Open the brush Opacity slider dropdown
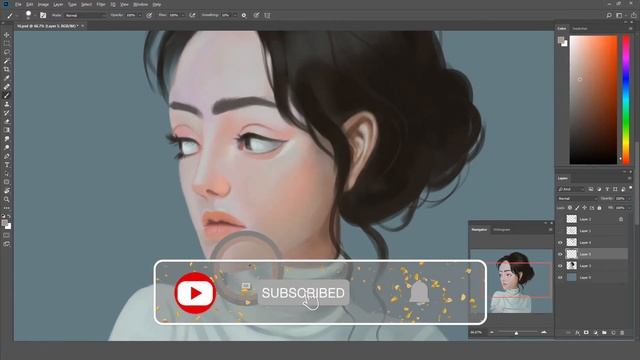 (x=140, y=15)
